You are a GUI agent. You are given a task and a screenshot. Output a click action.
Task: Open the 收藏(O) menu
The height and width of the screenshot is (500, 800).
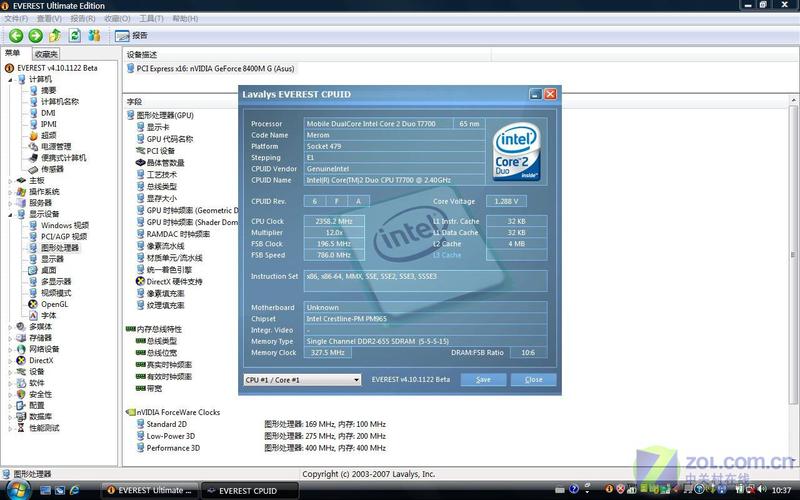click(x=117, y=18)
